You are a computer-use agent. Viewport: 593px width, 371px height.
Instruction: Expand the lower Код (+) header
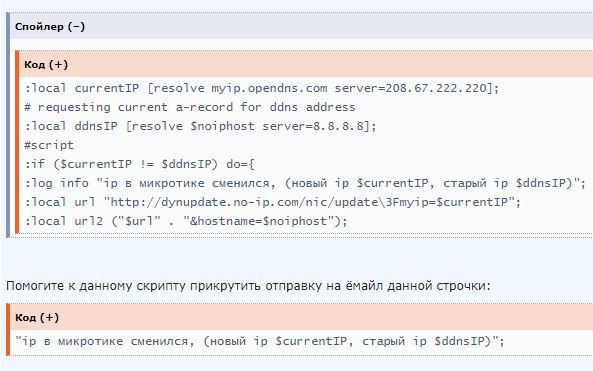37,317
